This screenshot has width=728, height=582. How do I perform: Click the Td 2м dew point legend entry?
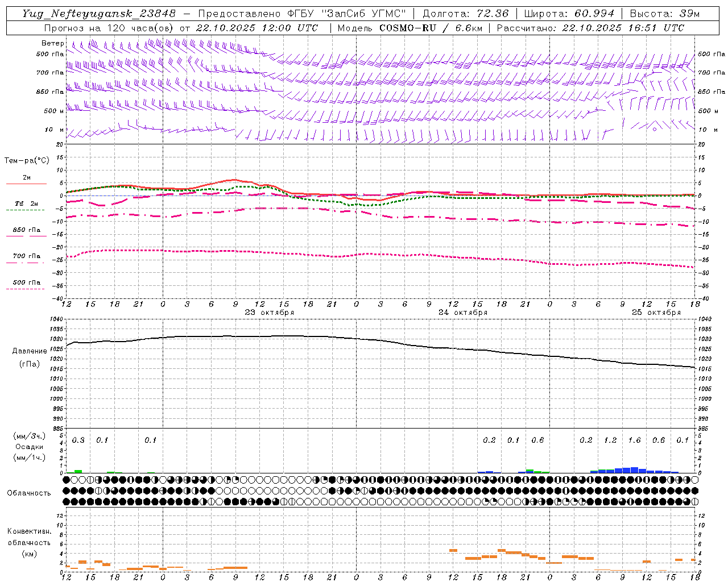pyautogui.click(x=26, y=203)
